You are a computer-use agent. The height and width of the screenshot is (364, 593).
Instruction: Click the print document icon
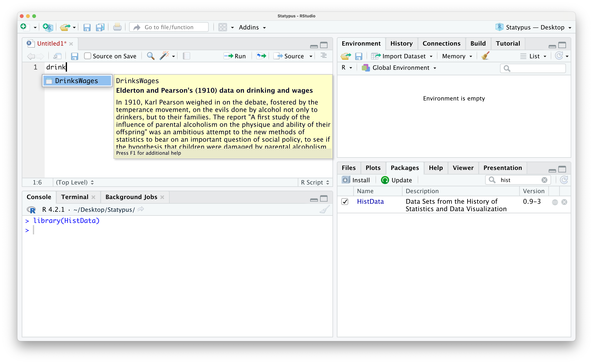(x=117, y=27)
